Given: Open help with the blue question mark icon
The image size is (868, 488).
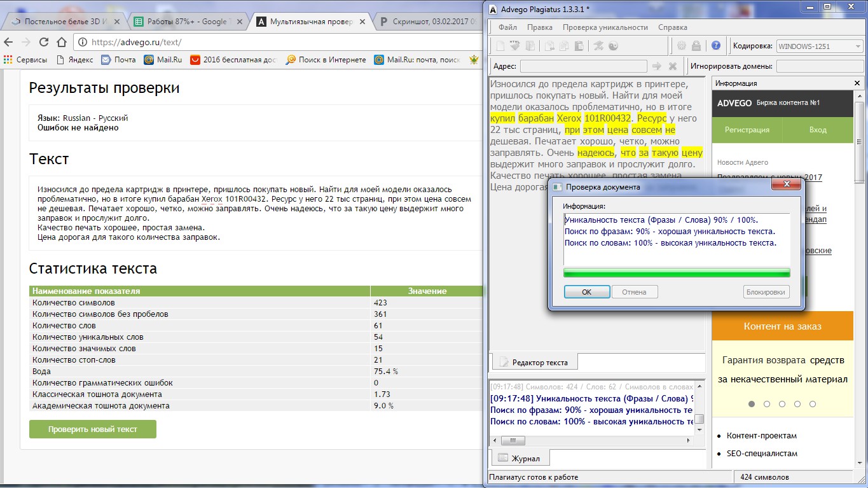Looking at the screenshot, I should (716, 46).
